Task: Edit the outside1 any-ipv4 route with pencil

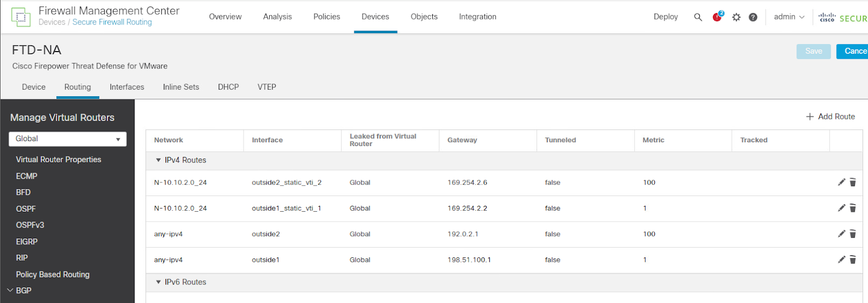Action: [x=841, y=260]
